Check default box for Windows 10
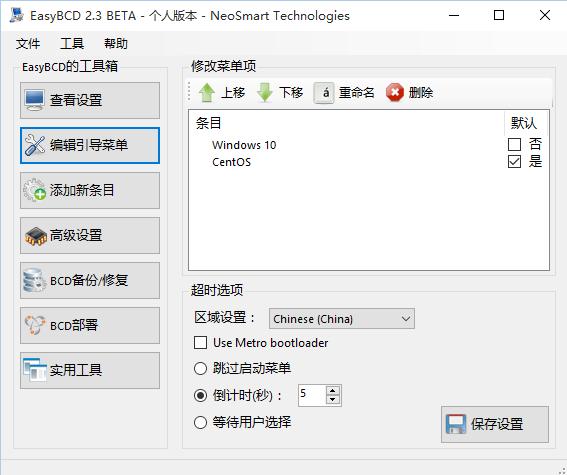 click(x=514, y=144)
